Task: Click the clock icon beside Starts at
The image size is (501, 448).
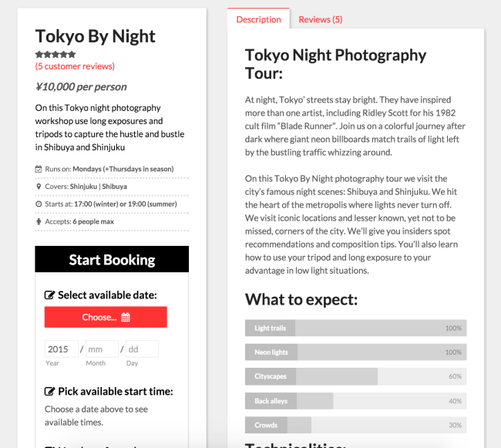Action: click(39, 204)
